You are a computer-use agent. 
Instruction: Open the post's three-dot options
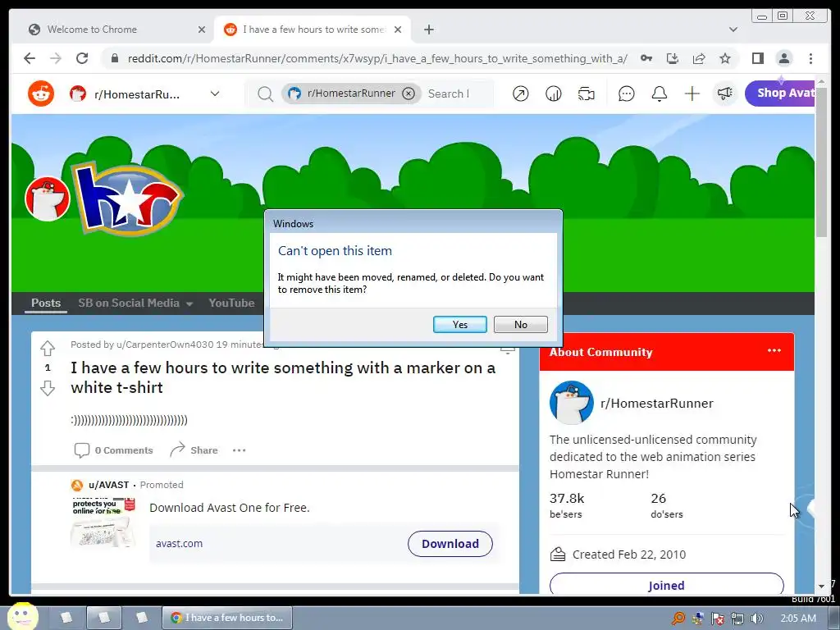pos(239,450)
